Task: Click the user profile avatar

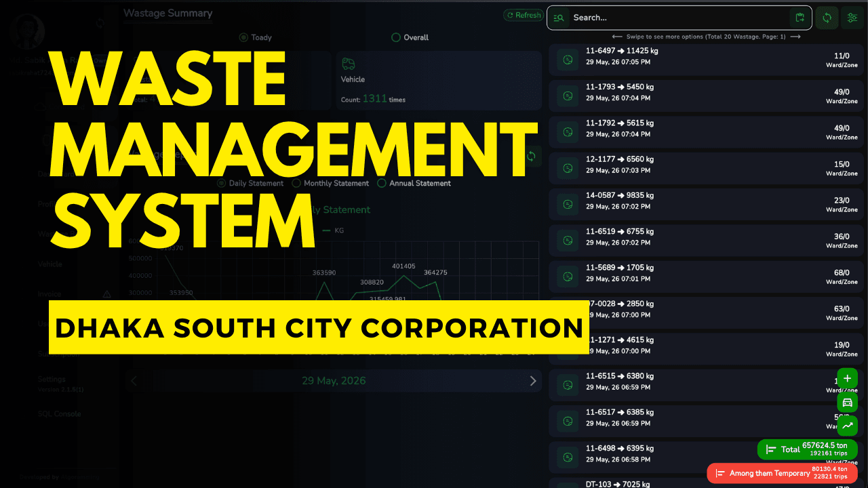Action: pos(28,32)
